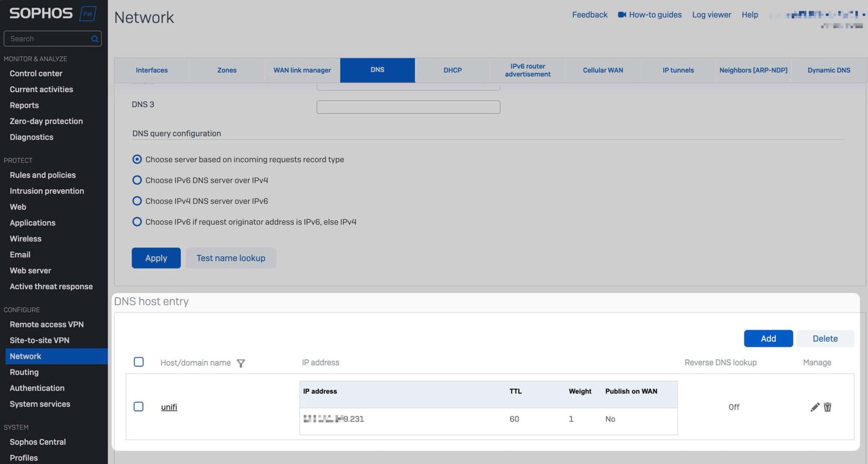Click the filter icon beside Host/domain name
868x464 pixels.
(241, 363)
